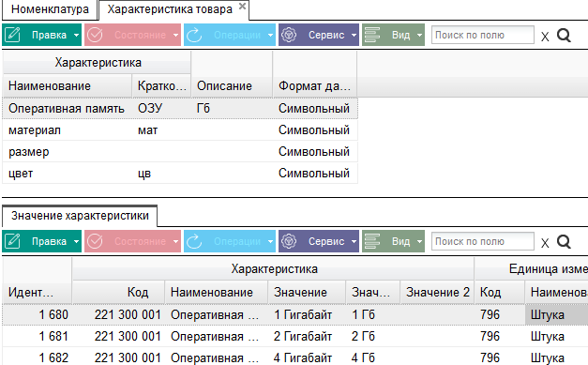Click the gear icon in upper Сервис button
Viewport: 588px width, 365px height.
click(289, 35)
